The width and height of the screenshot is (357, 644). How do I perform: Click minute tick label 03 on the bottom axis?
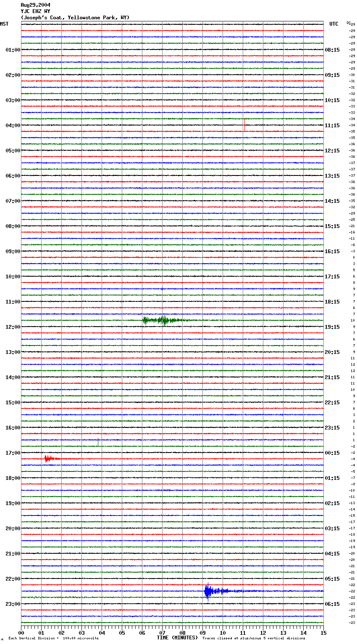click(x=81, y=633)
